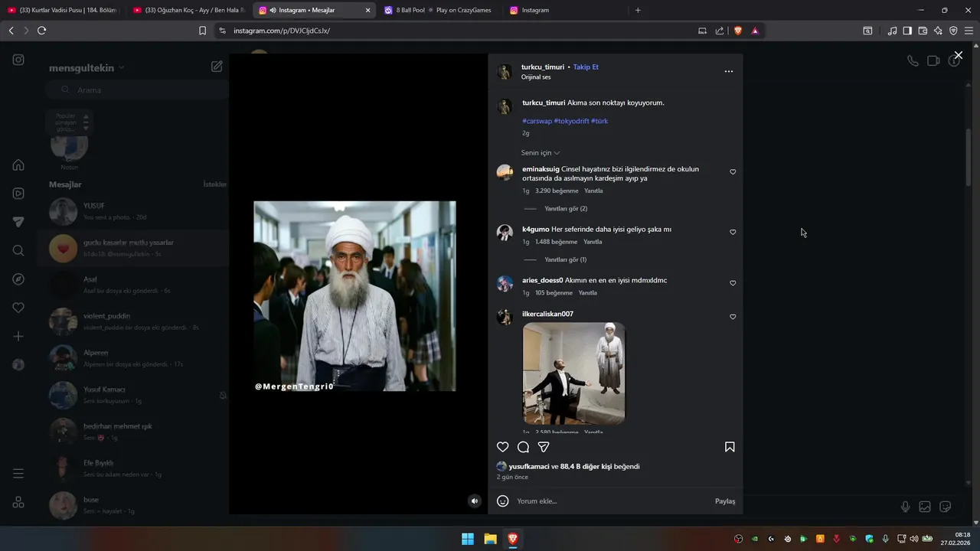The width and height of the screenshot is (980, 551).
Task: Create a new post with the plus icon
Action: [x=18, y=337]
